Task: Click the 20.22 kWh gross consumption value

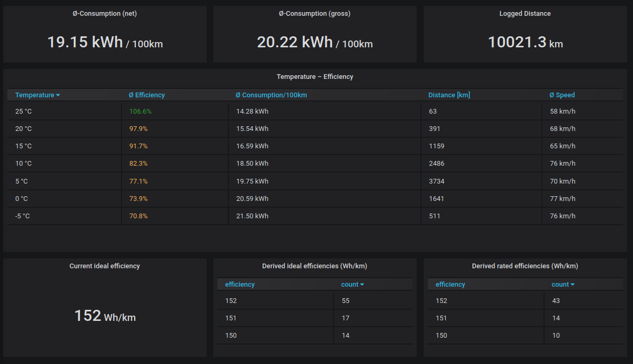Action: pos(315,43)
